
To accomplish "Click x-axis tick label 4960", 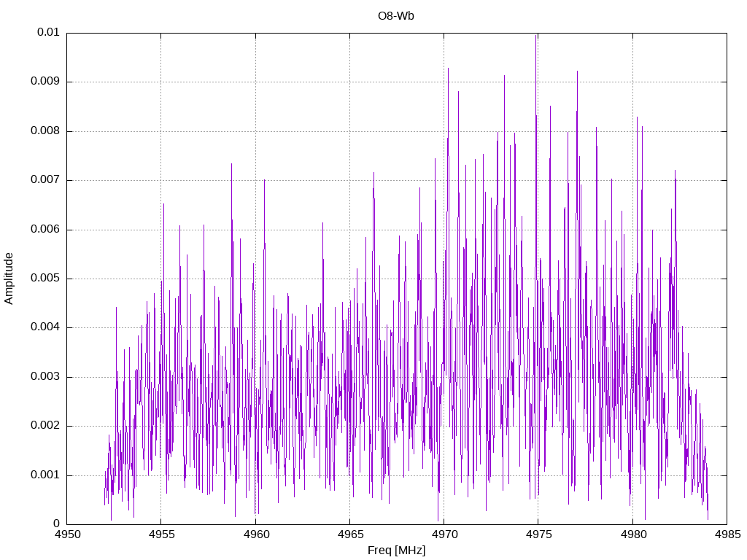I will (256, 534).
